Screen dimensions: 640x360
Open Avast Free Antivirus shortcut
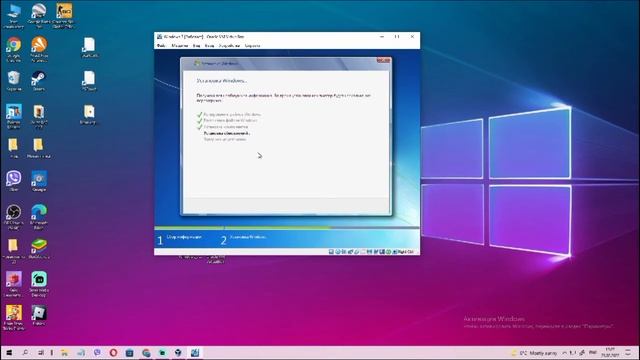39,49
